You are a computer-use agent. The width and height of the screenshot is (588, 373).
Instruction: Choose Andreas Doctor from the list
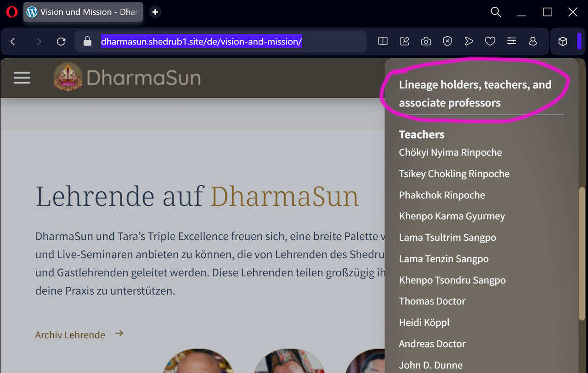click(x=432, y=344)
